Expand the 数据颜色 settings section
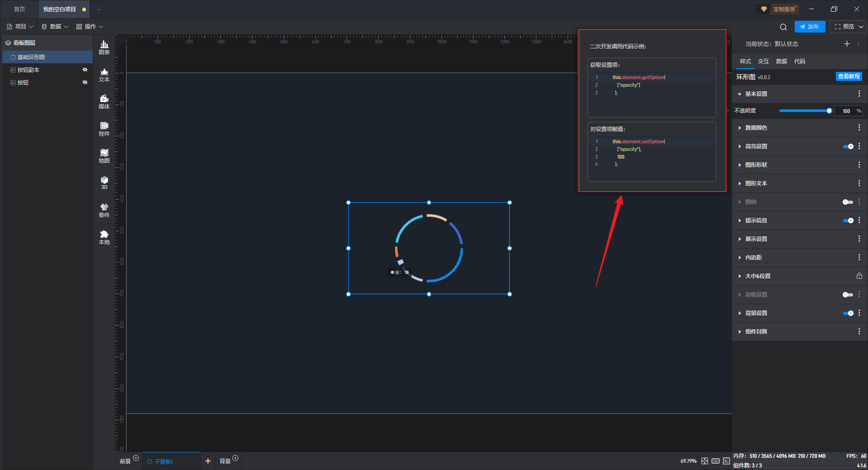Viewport: 868px width, 470px height. [x=756, y=128]
